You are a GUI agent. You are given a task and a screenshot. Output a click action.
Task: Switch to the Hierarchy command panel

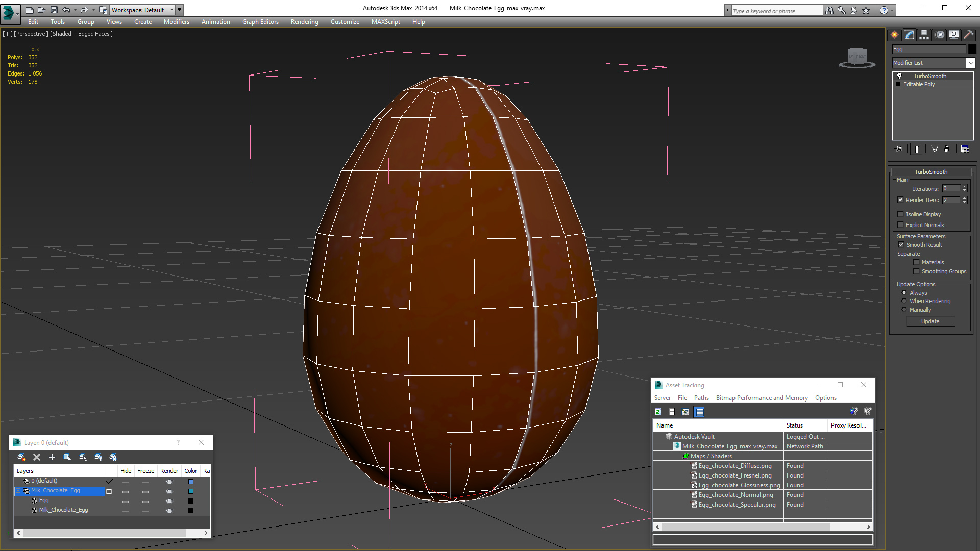[x=924, y=35]
